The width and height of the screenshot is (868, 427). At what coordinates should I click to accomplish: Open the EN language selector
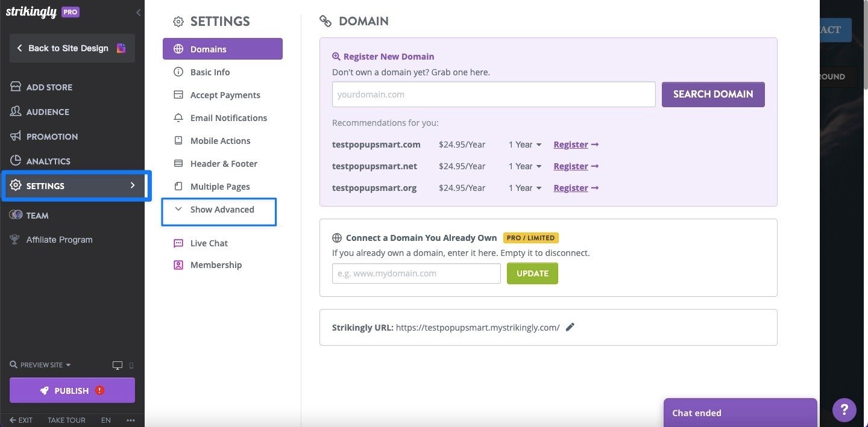coord(106,420)
